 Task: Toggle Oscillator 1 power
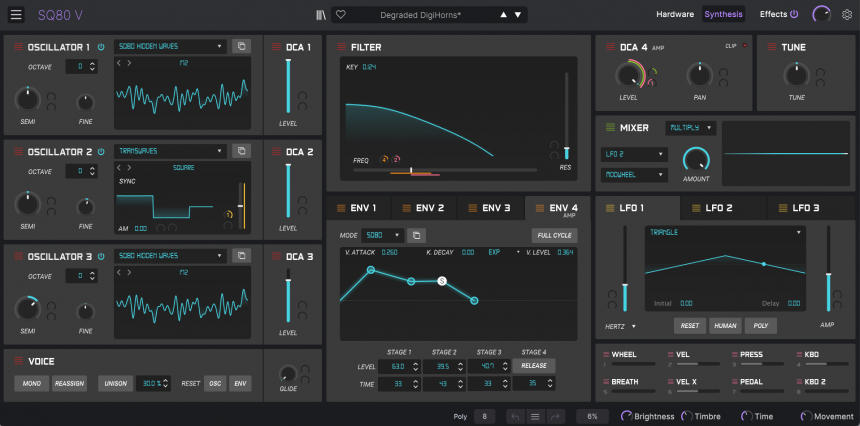click(x=101, y=47)
